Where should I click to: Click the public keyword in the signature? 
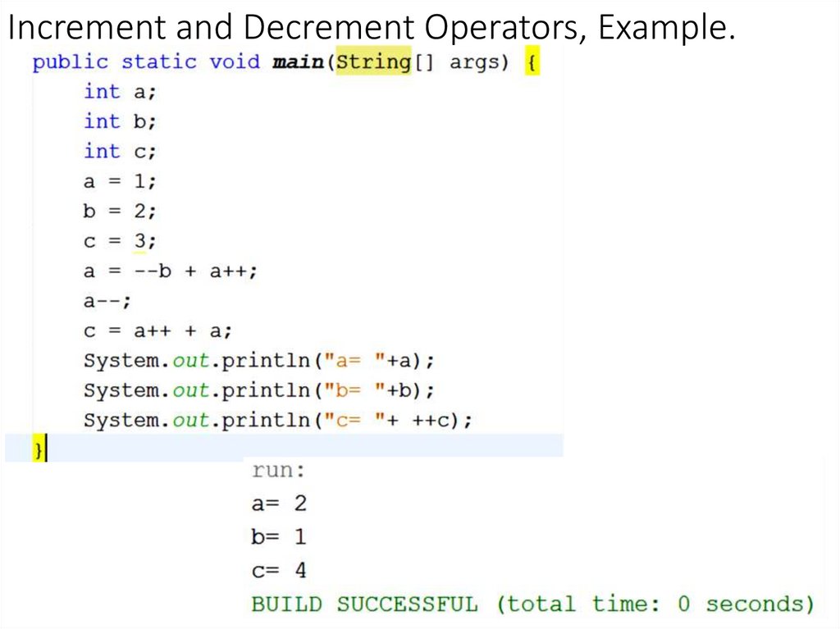[71, 62]
